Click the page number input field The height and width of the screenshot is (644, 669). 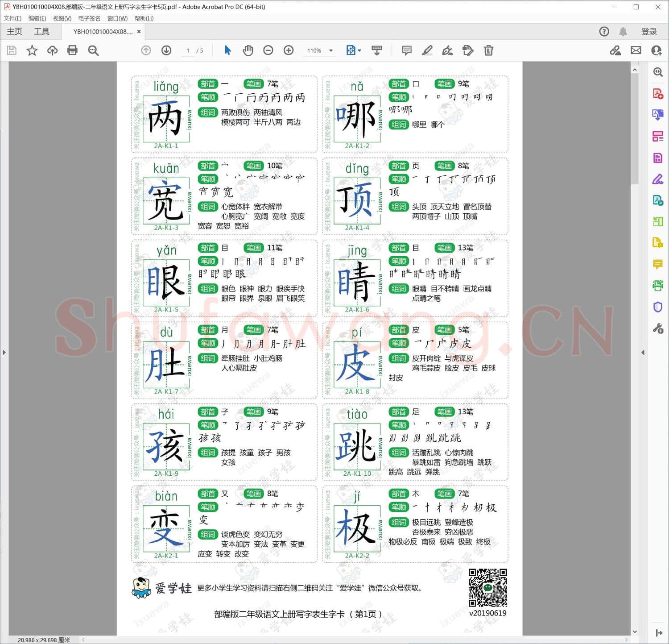[188, 50]
